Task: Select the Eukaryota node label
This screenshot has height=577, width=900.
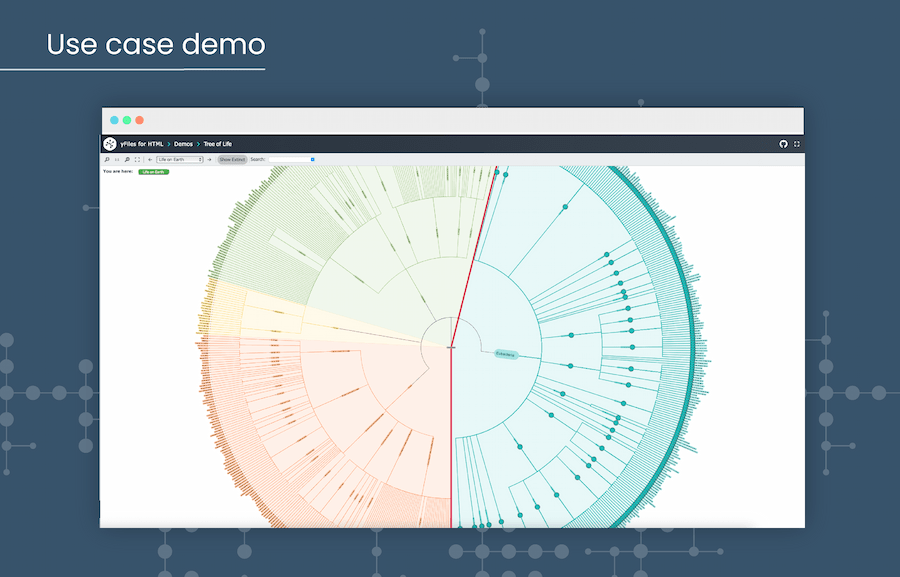Action: coord(505,354)
